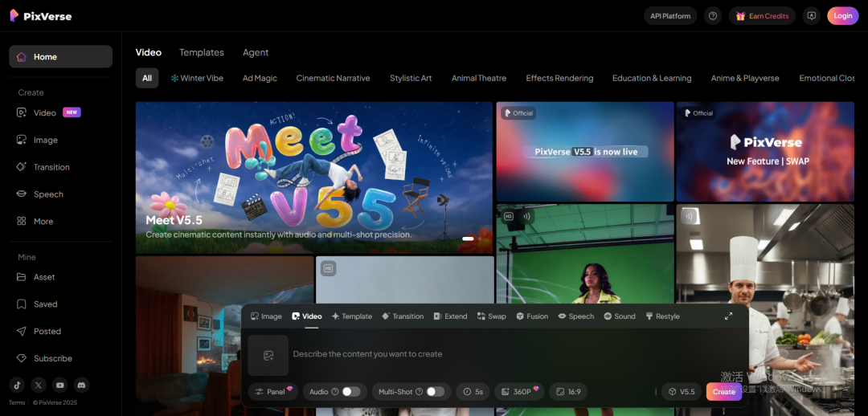Open the 16:9 aspect ratio selector

click(x=568, y=392)
